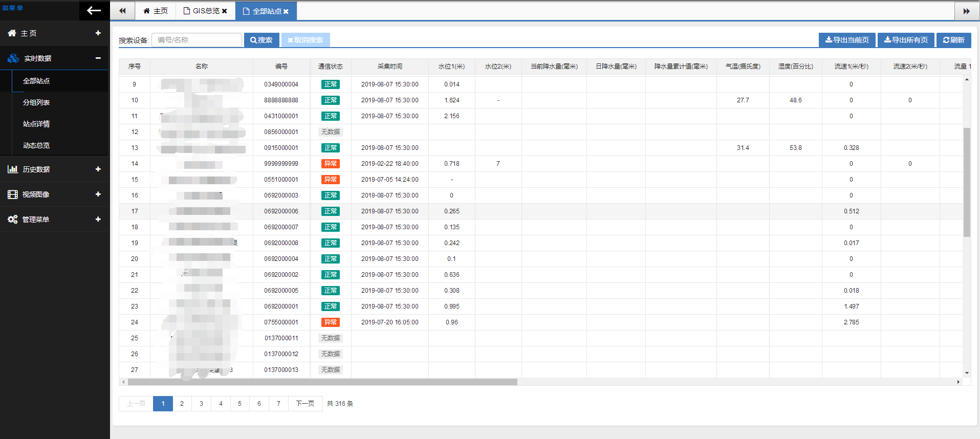980x439 pixels.
Task: Collapse the 实时数据 menu
Action: [x=98, y=58]
